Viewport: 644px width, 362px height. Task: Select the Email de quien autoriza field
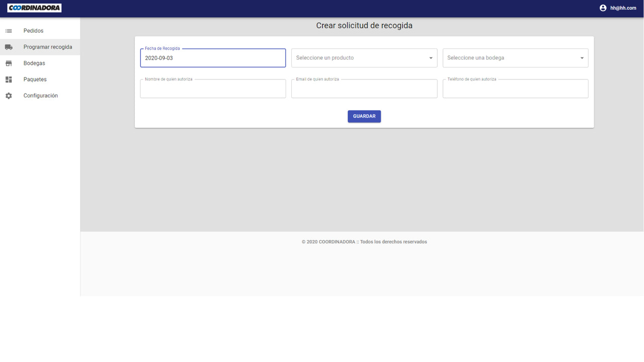pyautogui.click(x=364, y=88)
